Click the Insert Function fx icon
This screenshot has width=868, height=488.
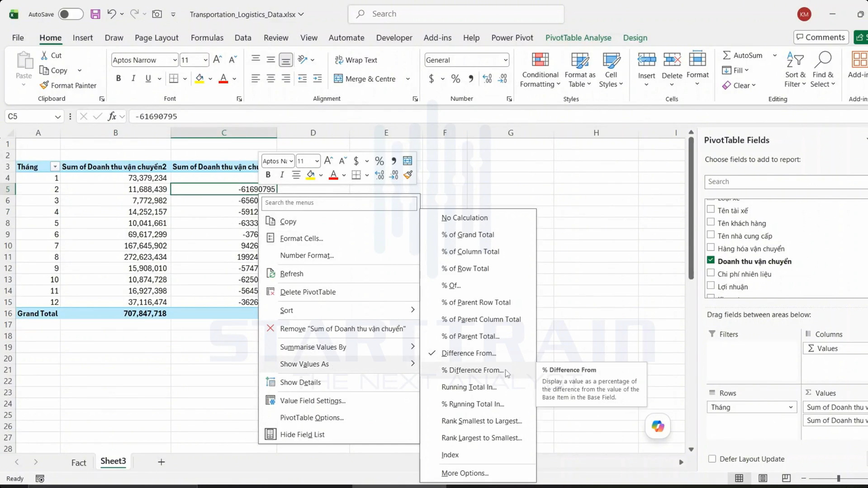point(112,116)
